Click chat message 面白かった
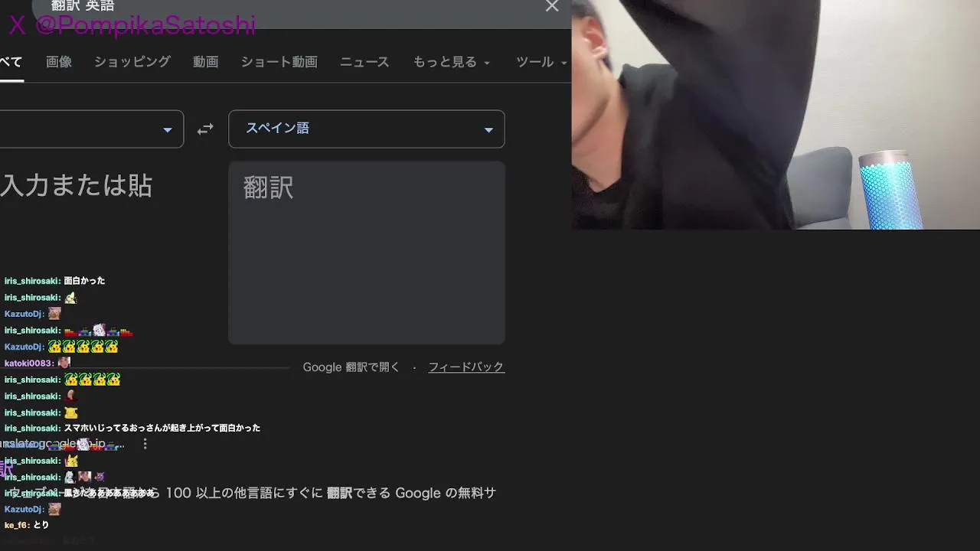The image size is (980, 551). (84, 281)
